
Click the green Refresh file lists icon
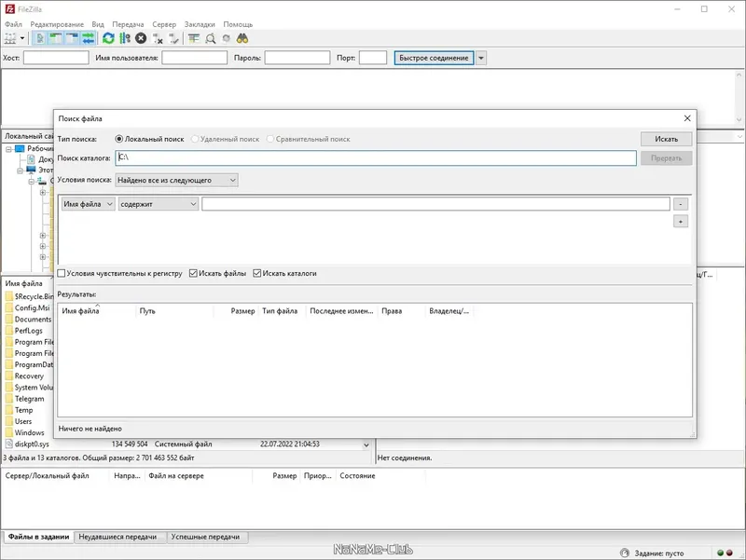coord(108,38)
